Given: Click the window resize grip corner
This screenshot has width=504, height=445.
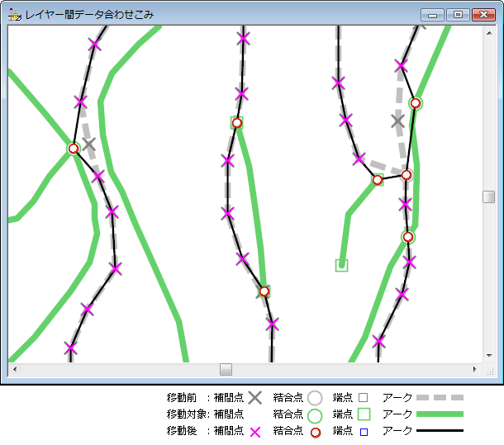Looking at the screenshot, I should coord(489,371).
